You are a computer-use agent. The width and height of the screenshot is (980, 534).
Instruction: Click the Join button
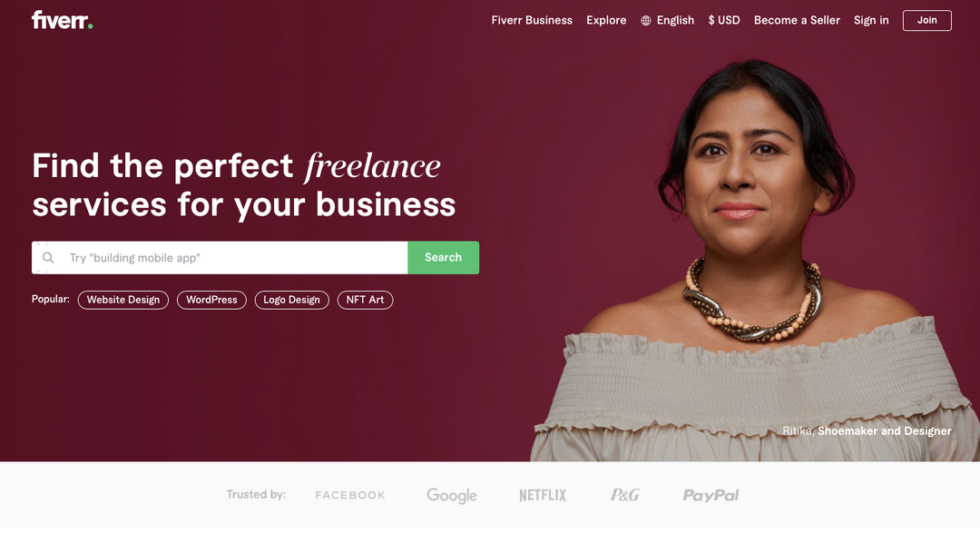tap(926, 20)
